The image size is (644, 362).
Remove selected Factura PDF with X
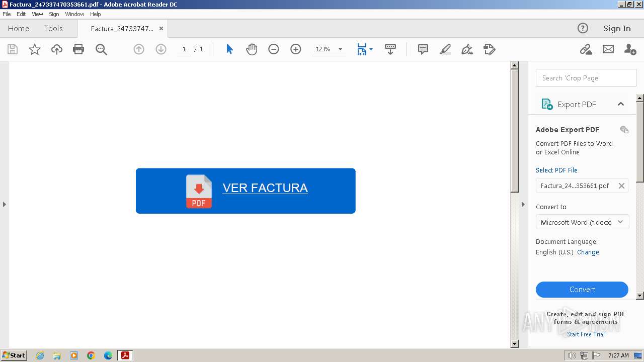(621, 186)
